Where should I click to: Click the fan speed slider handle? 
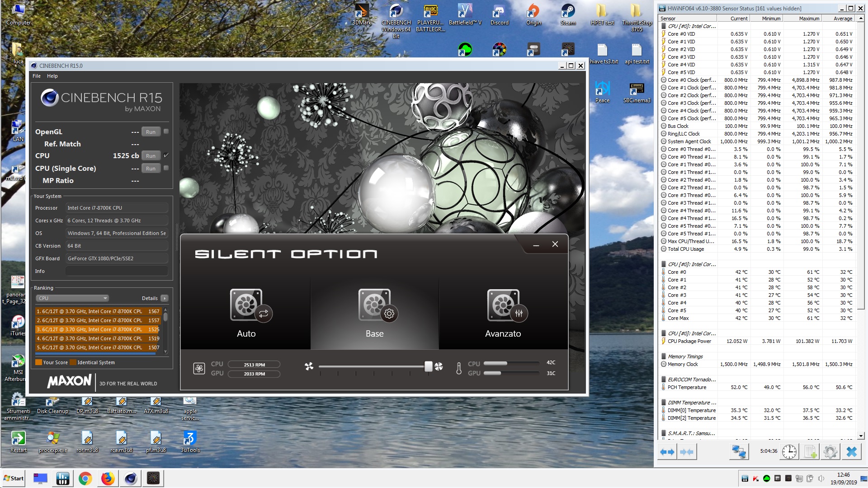(428, 366)
